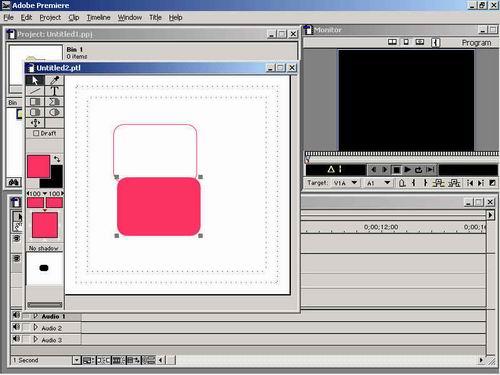Open the Timeline menu
This screenshot has height=375, width=500.
pyautogui.click(x=98, y=17)
